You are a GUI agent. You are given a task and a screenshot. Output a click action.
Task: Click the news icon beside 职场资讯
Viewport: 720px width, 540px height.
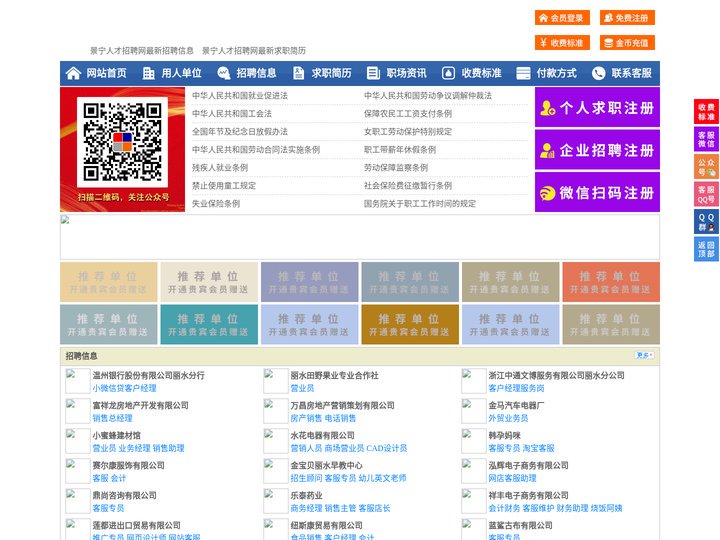(x=373, y=73)
